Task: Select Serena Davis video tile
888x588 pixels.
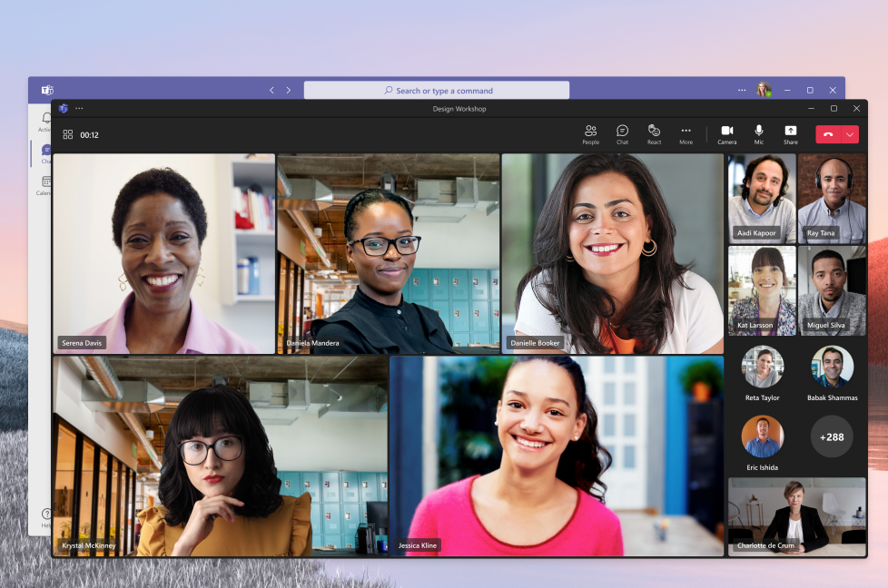Action: 163,253
